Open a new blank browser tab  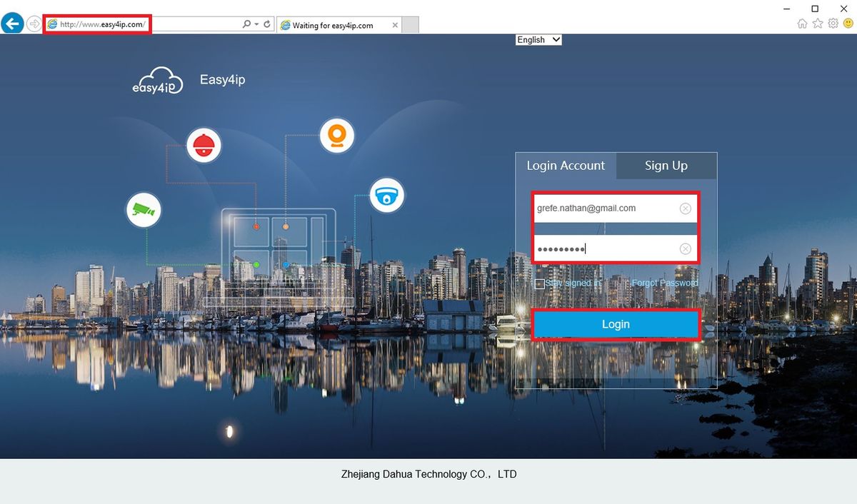(x=410, y=26)
